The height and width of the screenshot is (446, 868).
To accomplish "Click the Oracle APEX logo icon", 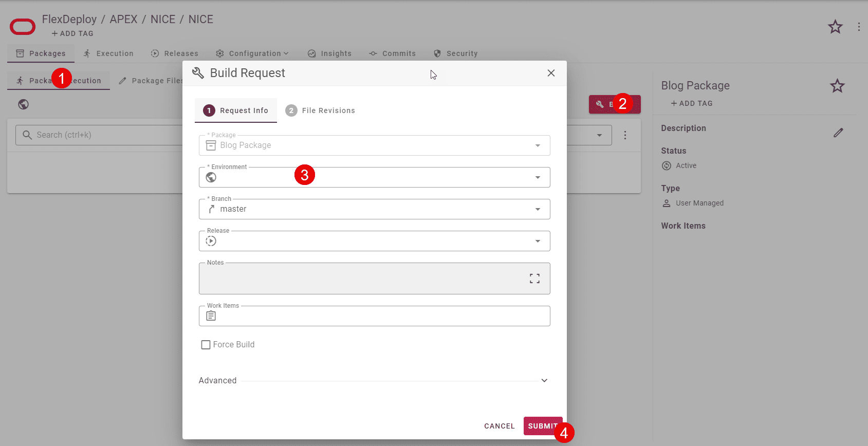I will [x=23, y=27].
